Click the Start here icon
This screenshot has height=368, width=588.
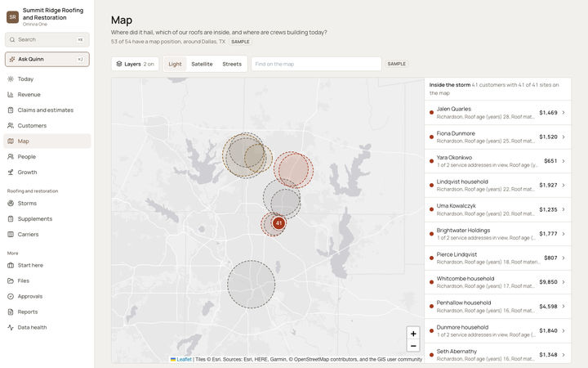11,265
